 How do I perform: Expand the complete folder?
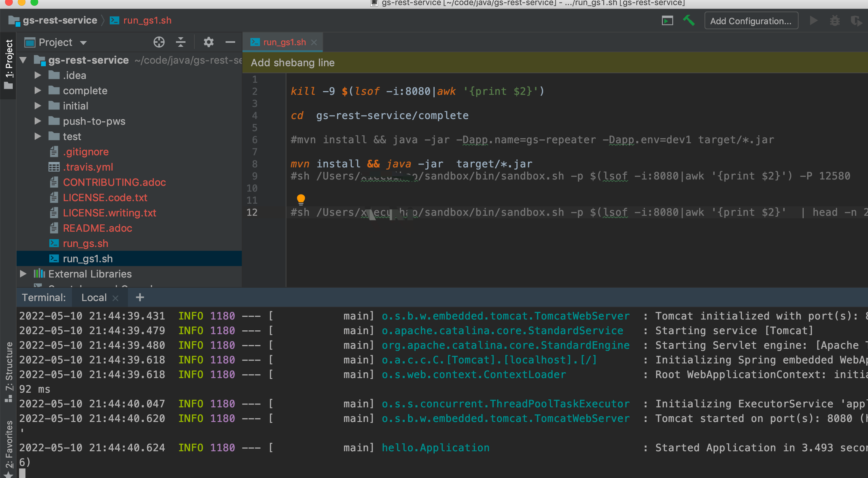pyautogui.click(x=38, y=91)
